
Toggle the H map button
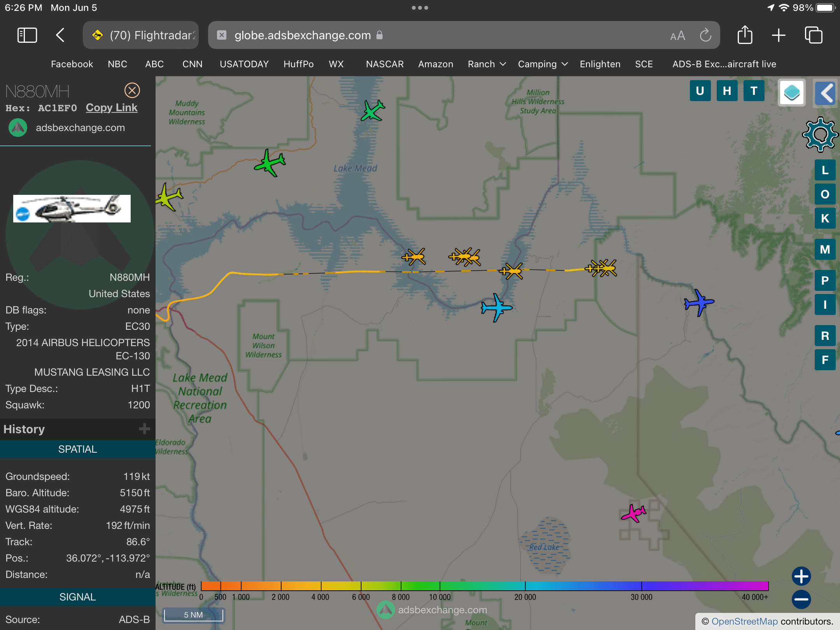tap(727, 91)
